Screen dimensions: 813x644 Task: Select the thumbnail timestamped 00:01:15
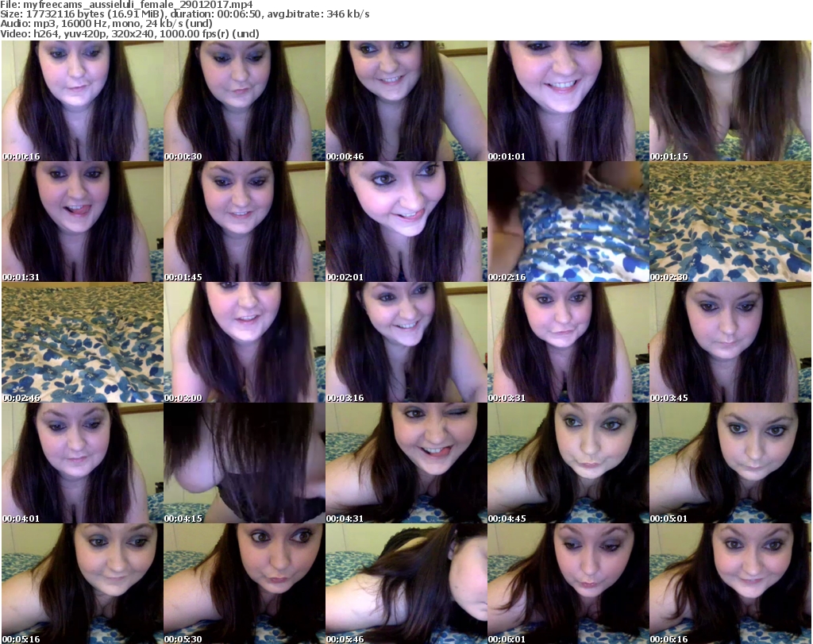(730, 101)
